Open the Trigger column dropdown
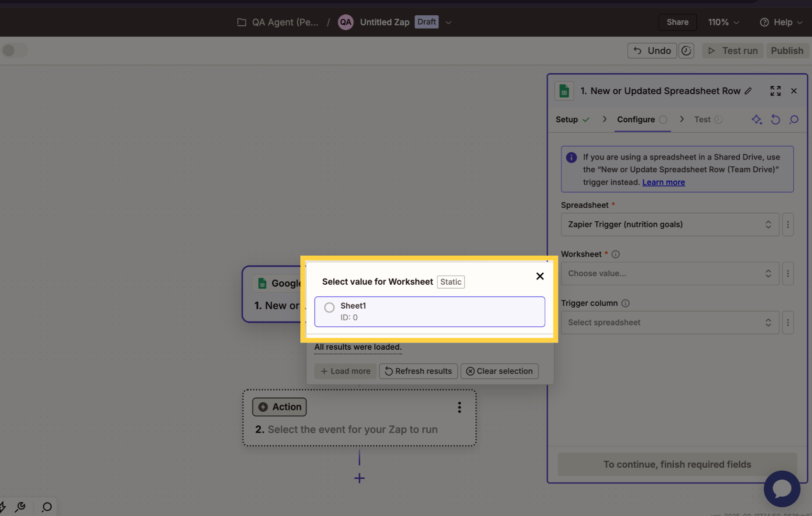 pos(669,322)
